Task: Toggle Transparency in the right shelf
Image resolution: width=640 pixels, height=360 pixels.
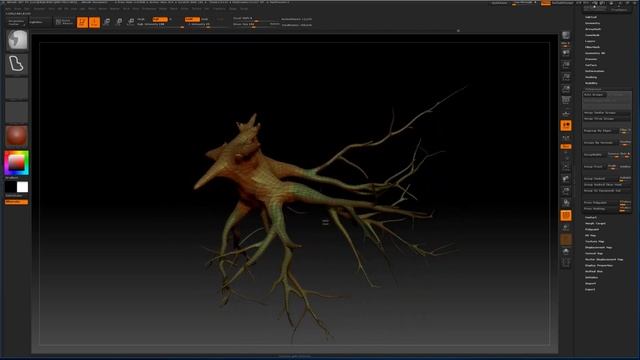Action: click(566, 228)
